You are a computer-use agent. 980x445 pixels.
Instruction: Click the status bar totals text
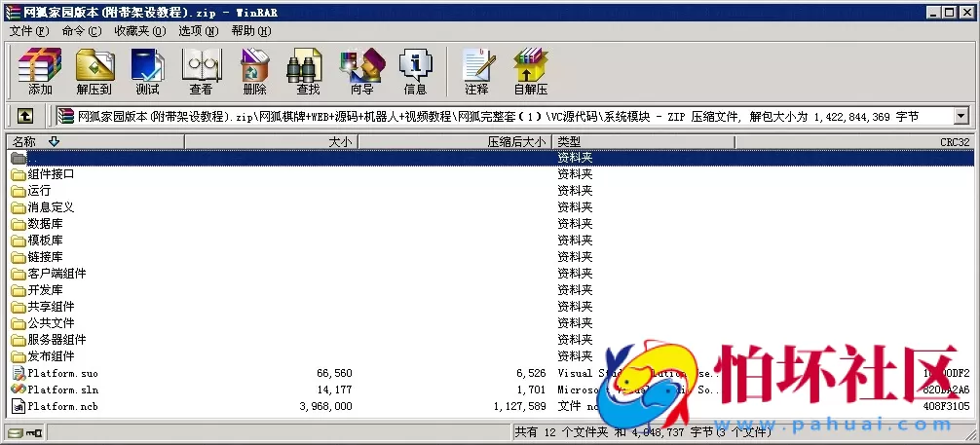click(643, 432)
